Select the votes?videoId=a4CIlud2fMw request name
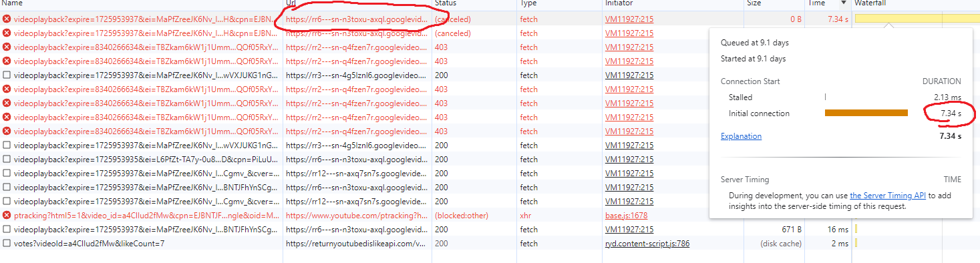Screen dimensions: 980x263 89,244
